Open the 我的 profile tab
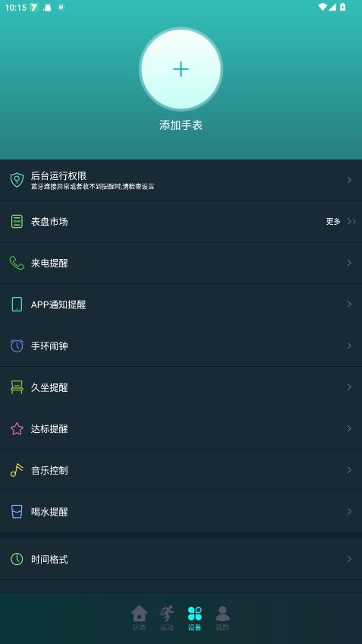 (x=222, y=618)
